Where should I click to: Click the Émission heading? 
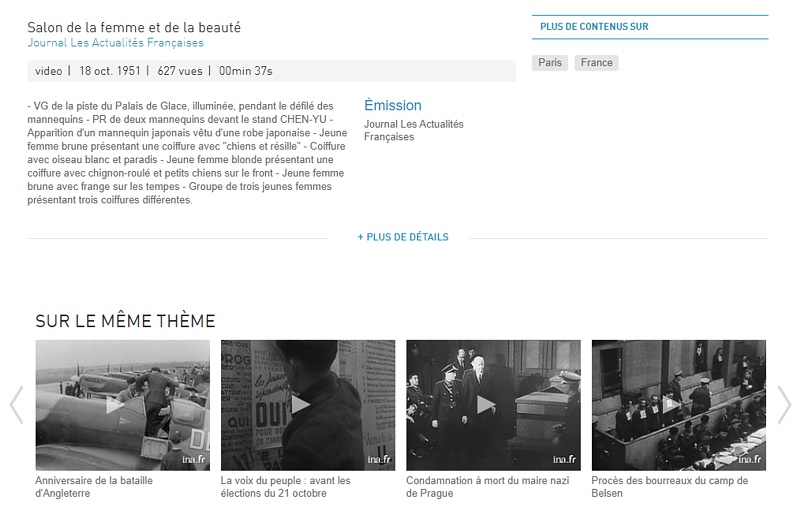click(x=393, y=105)
